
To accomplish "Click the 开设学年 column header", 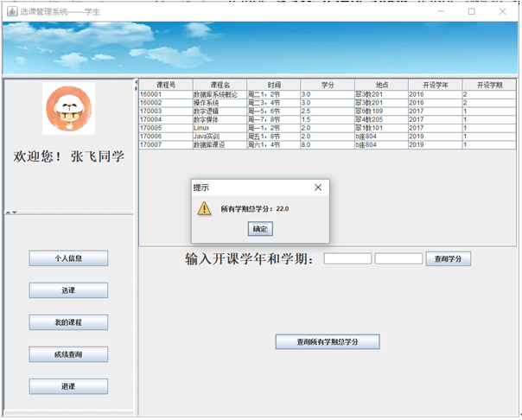I will [x=435, y=85].
